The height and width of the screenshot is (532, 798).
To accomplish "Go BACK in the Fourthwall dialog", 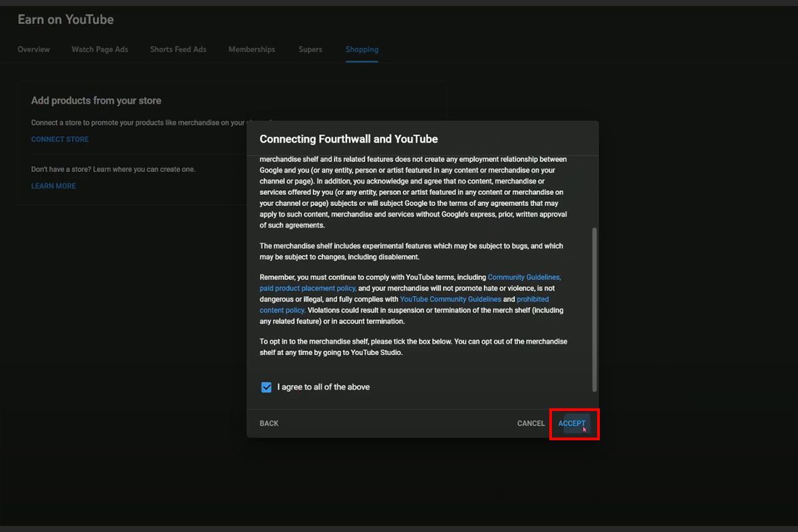I will [x=269, y=424].
